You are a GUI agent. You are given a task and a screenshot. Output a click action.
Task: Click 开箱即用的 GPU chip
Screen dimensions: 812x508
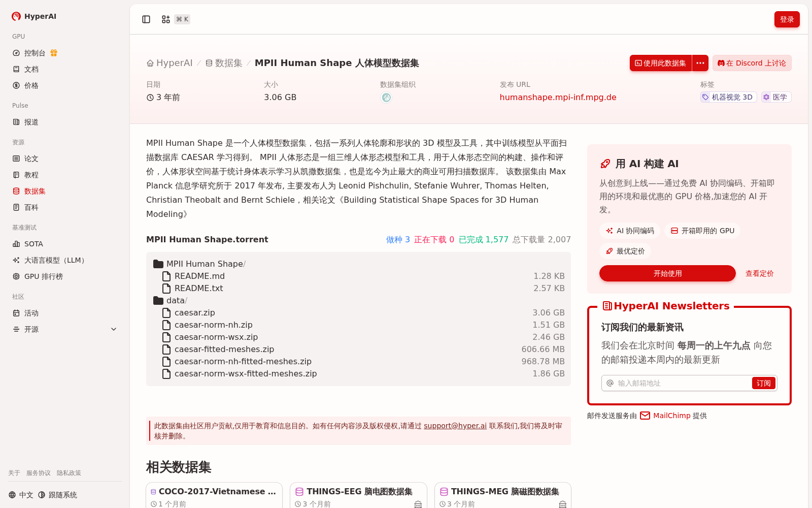pyautogui.click(x=702, y=231)
